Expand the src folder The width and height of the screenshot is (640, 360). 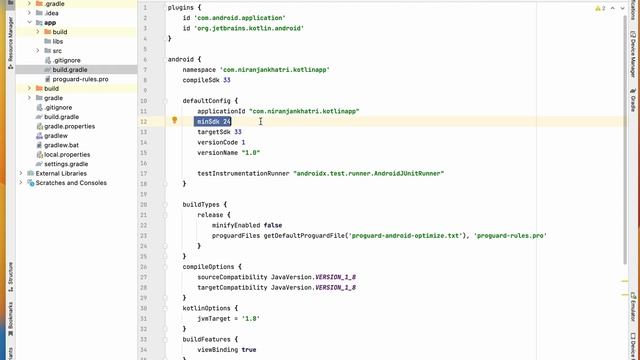(x=38, y=51)
